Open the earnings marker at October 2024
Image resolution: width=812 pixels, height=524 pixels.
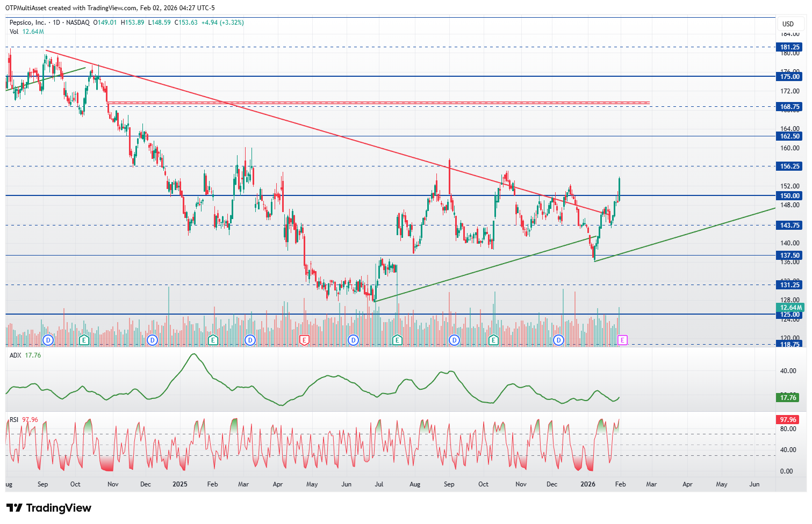click(x=84, y=340)
